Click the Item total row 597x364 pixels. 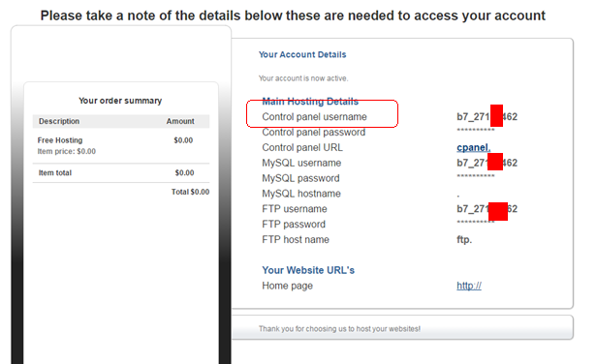pos(121,173)
